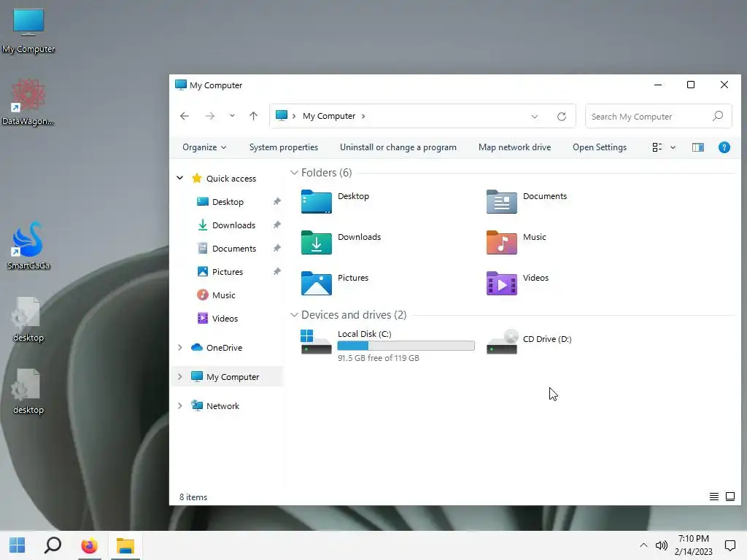Switch to large icons view in status bar
This screenshot has width=747, height=560.
click(729, 497)
